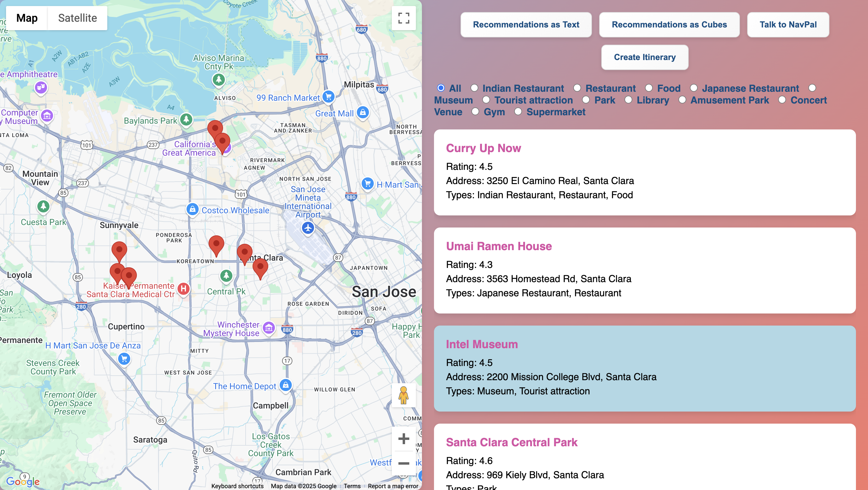The width and height of the screenshot is (868, 490).
Task: Click the Kaiser Permanente hospital marker
Action: point(184,289)
